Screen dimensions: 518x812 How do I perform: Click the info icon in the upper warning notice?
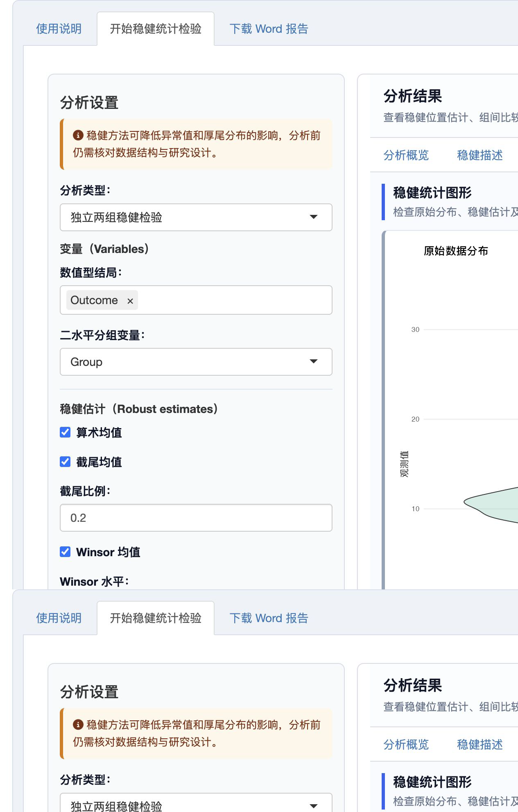point(78,135)
